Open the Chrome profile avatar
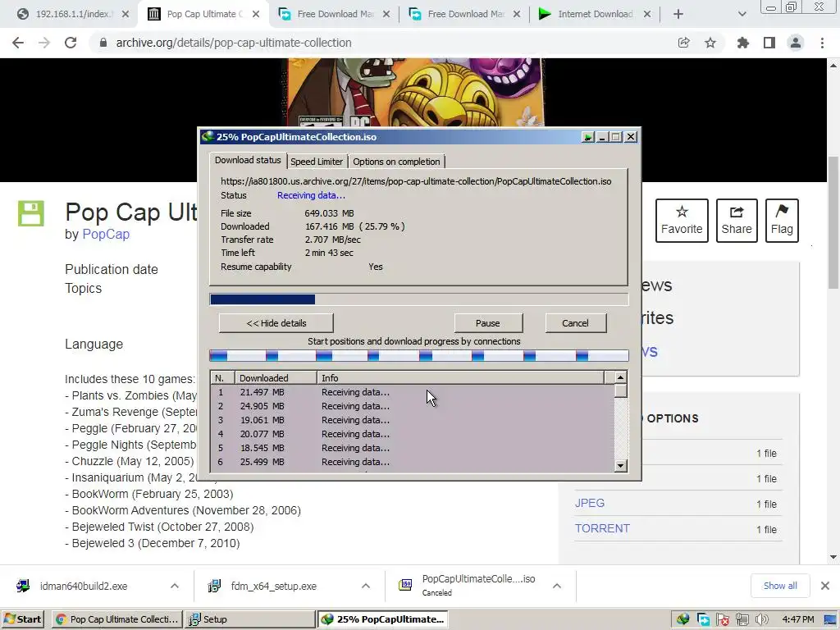This screenshot has height=630, width=840. point(796,43)
